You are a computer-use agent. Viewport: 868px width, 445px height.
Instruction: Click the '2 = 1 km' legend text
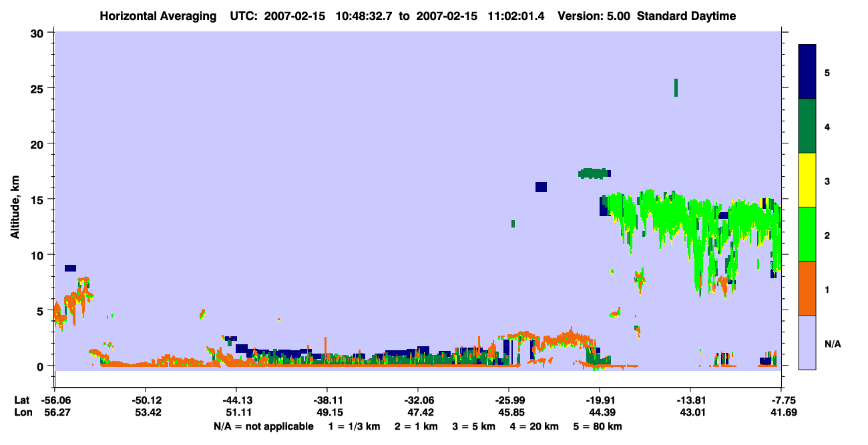pyautogui.click(x=417, y=426)
